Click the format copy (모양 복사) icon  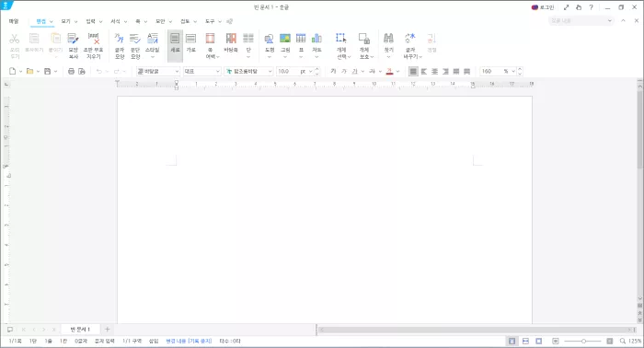[x=73, y=39]
